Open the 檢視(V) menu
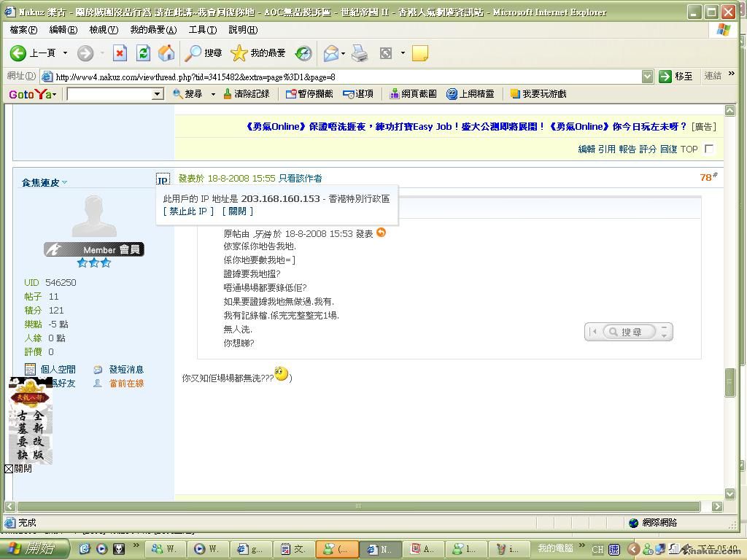747x560 pixels. (x=103, y=30)
